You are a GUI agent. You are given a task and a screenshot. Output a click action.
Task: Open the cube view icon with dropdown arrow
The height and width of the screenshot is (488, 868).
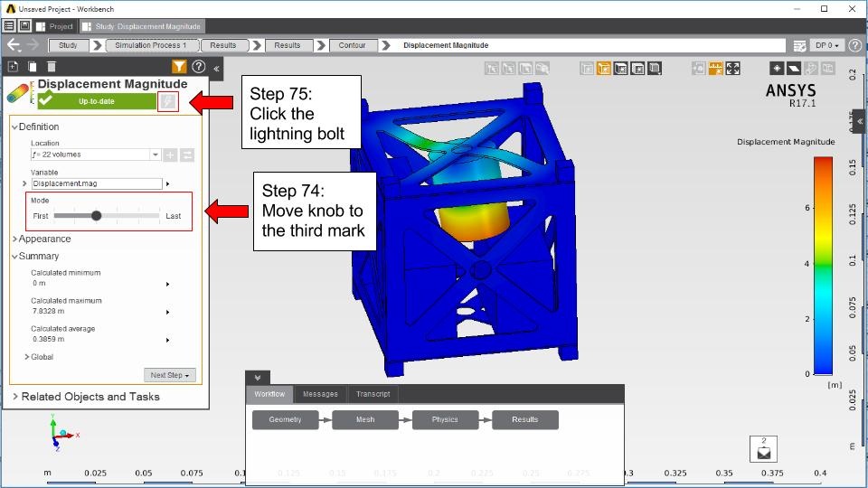pyautogui.click(x=655, y=69)
